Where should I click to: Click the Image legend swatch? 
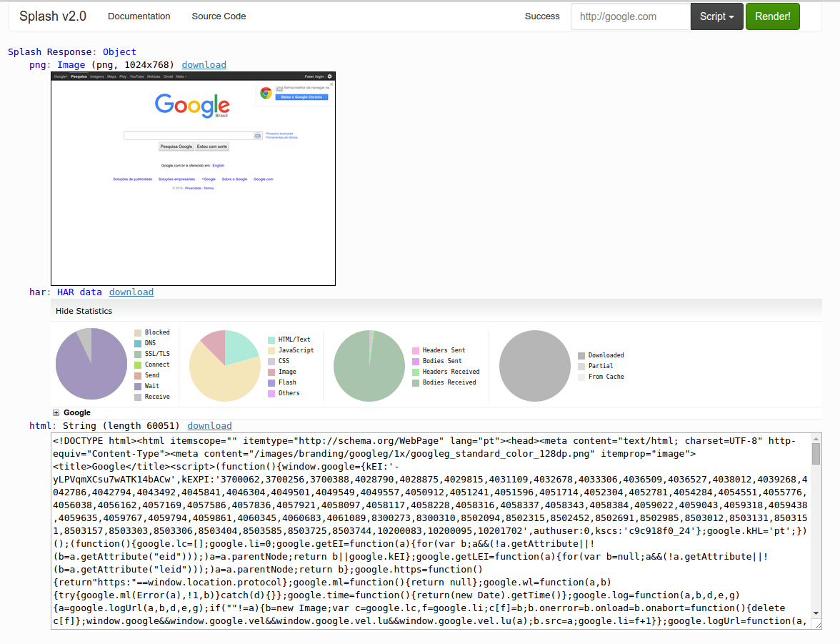click(271, 372)
